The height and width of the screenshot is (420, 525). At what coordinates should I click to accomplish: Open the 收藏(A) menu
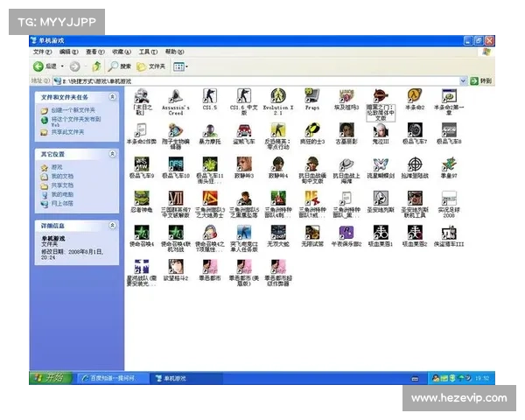[122, 52]
